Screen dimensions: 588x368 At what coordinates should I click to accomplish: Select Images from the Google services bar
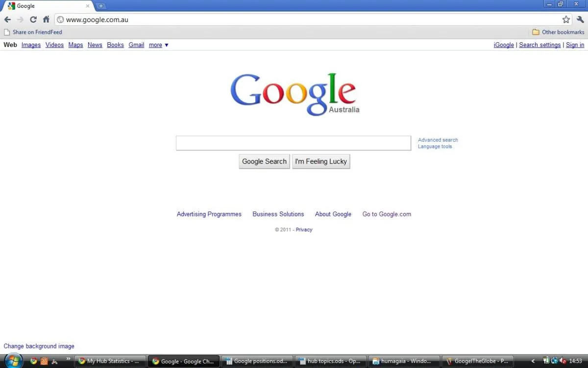point(31,45)
